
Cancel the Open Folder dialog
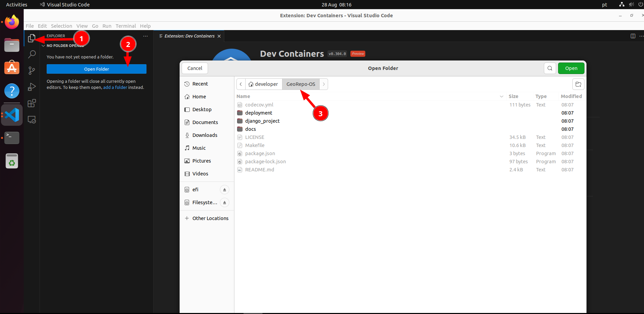pos(195,68)
